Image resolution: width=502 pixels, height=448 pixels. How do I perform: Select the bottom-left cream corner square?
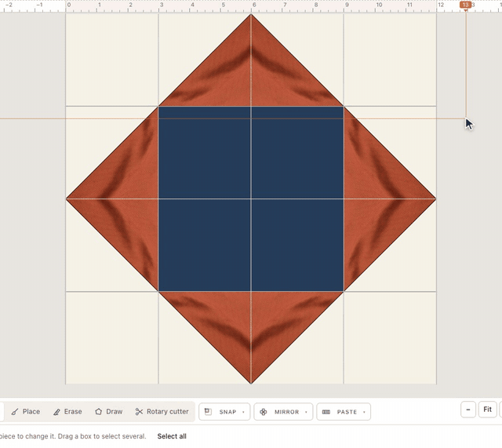(x=111, y=337)
